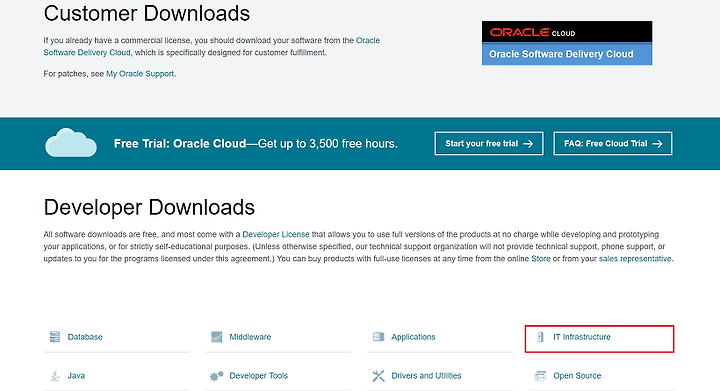Click the Drivers and Utilities tools icon
Viewport: 720px width, 391px height.
click(378, 376)
